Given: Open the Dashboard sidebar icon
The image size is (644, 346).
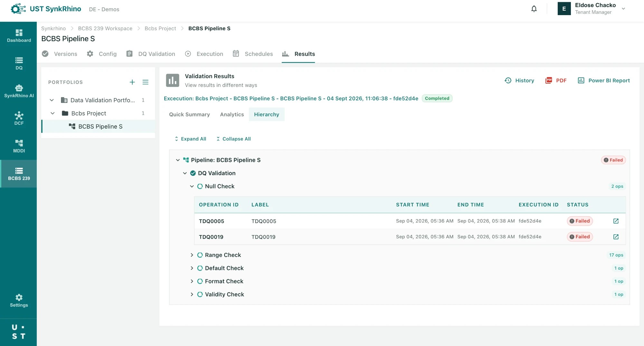Looking at the screenshot, I should [x=19, y=36].
